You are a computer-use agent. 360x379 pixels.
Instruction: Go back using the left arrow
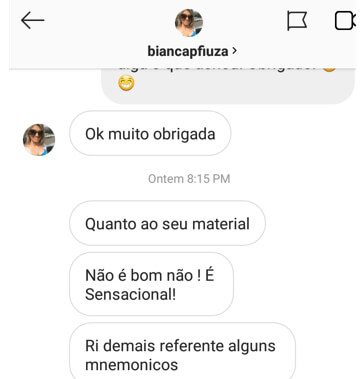tap(32, 20)
